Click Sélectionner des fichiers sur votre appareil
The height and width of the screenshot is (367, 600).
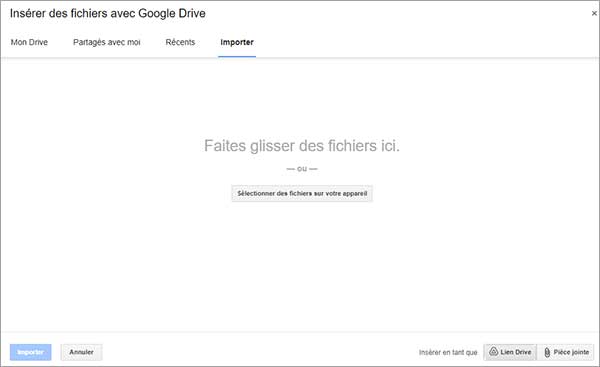click(302, 193)
